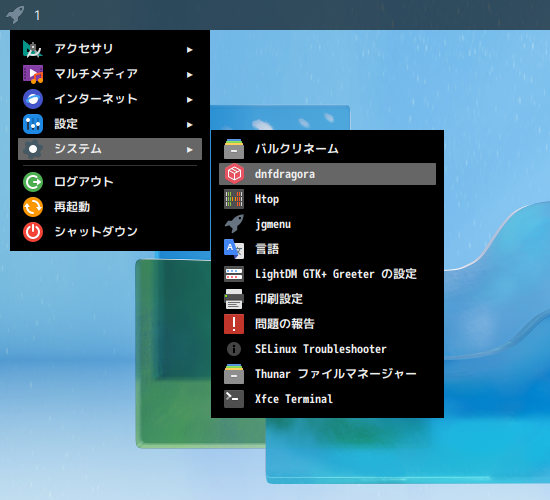Select the highlighted システム menu entry
Viewport: 550px width, 500px height.
tap(110, 149)
